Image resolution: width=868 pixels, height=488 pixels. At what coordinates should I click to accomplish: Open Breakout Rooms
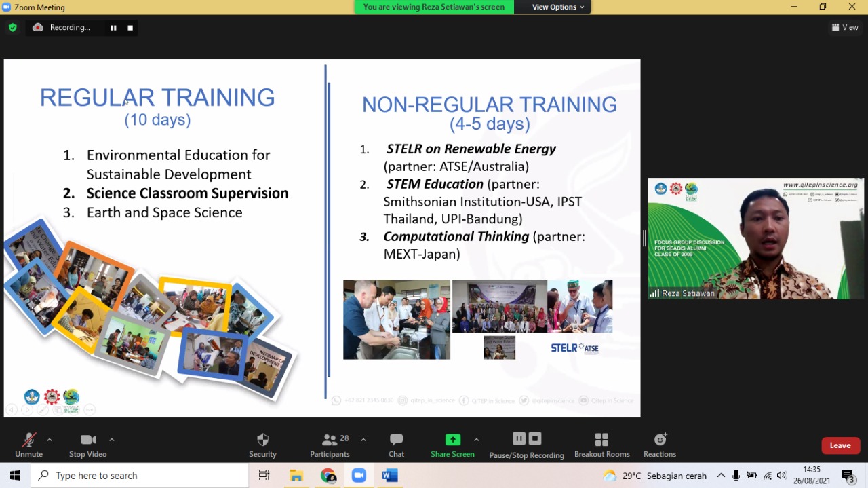click(601, 445)
